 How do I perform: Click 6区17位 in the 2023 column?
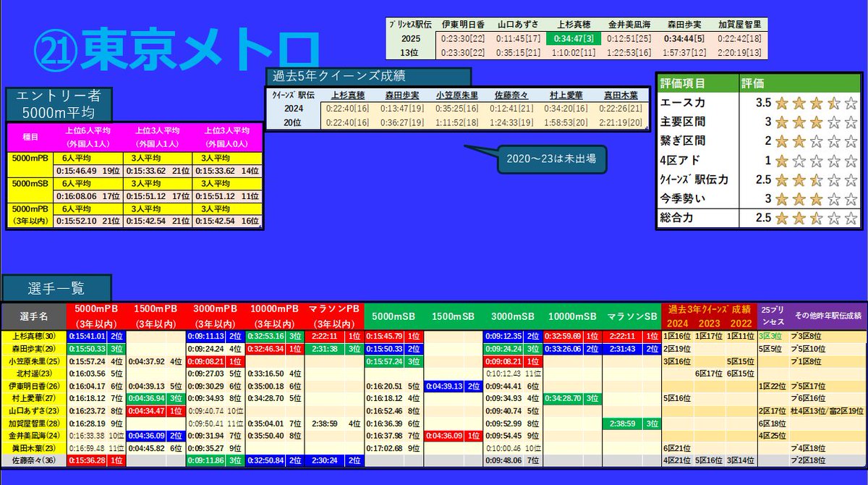click(708, 374)
